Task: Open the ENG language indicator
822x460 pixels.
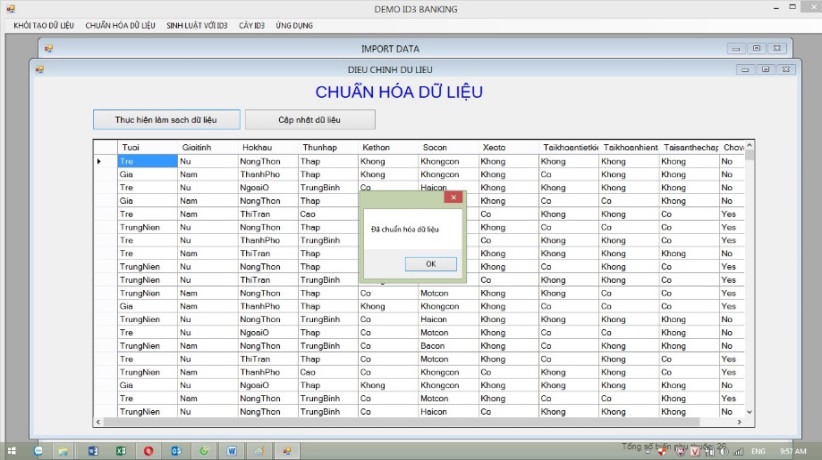Action: click(x=758, y=451)
